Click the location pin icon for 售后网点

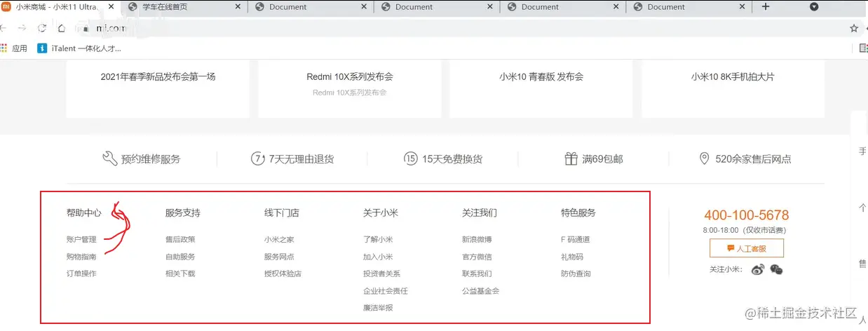point(704,158)
